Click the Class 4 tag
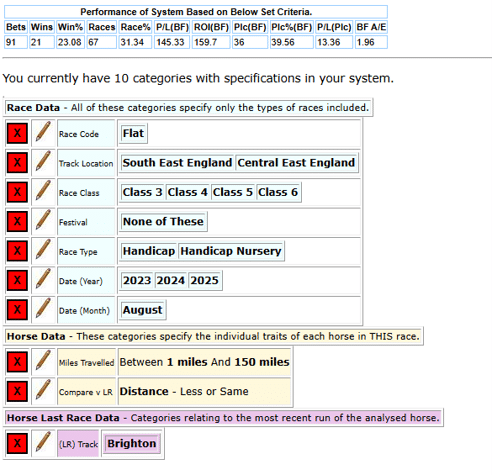Viewport: 492px width, 475px height. (188, 192)
